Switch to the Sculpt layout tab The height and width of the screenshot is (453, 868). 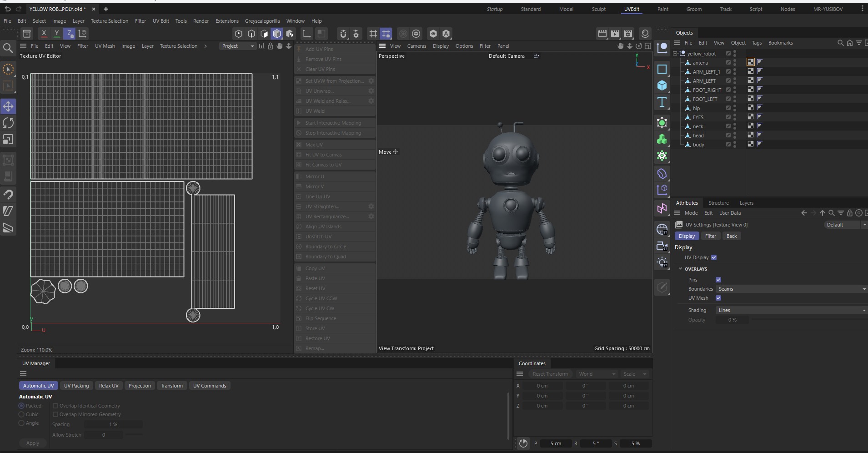[x=598, y=9]
